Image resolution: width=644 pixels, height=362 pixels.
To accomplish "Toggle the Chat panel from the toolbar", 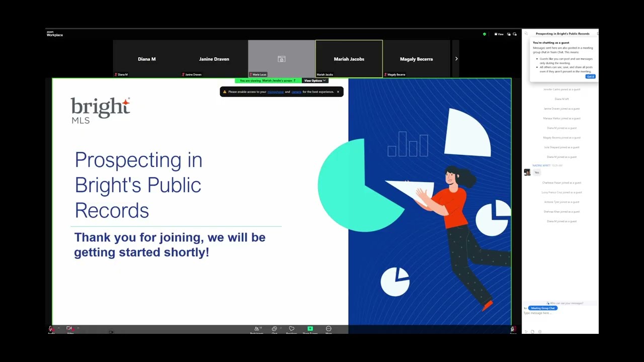I will pos(274,329).
